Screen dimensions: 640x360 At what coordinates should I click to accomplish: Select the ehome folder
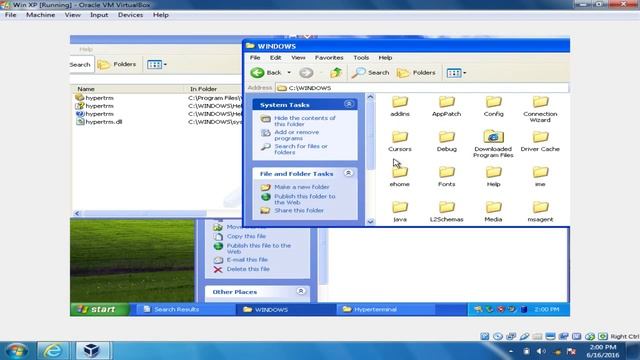(x=400, y=176)
